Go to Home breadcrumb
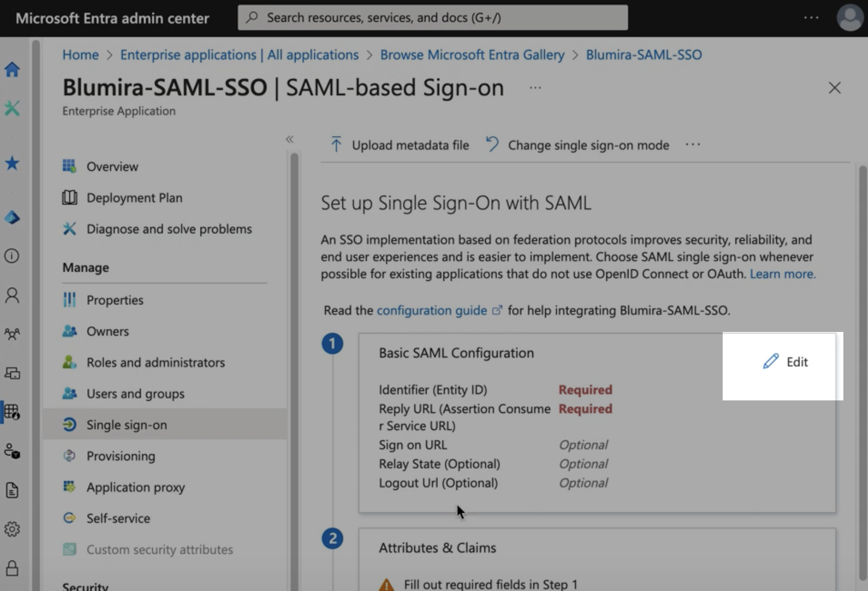The image size is (868, 591). click(80, 55)
